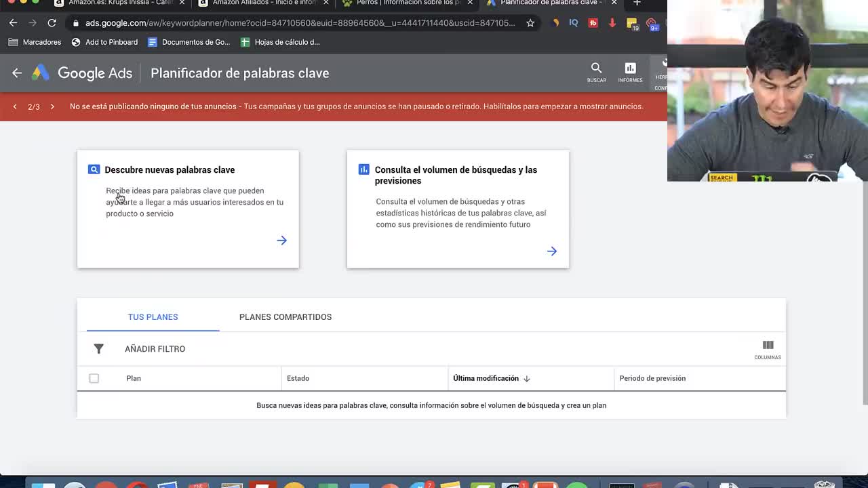Click the red download arrow extension
This screenshot has width=868, height=488.
612,23
